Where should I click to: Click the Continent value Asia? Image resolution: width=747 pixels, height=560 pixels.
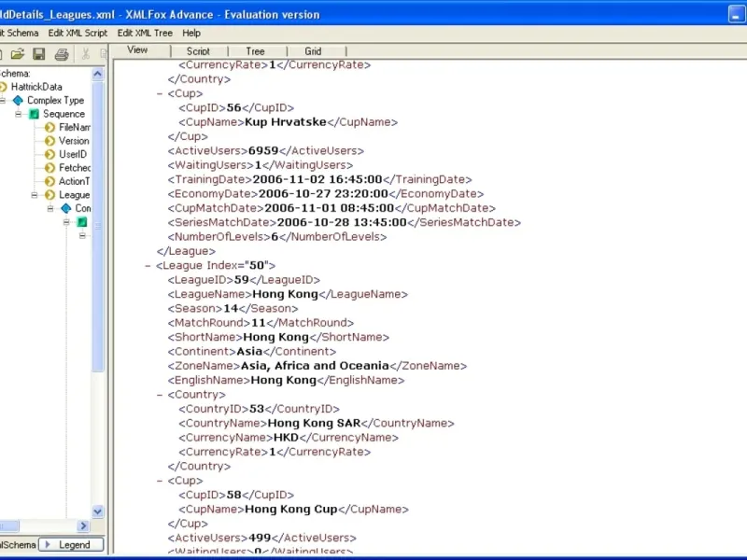coord(249,352)
